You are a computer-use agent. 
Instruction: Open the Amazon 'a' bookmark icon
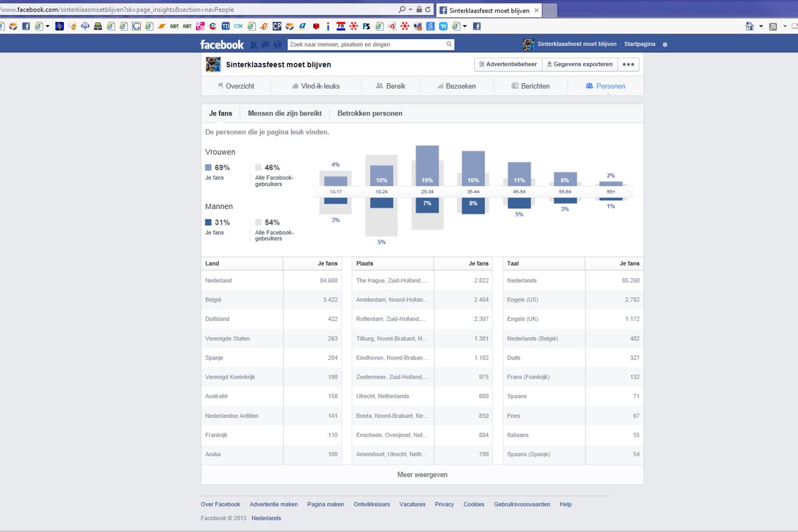click(x=303, y=26)
